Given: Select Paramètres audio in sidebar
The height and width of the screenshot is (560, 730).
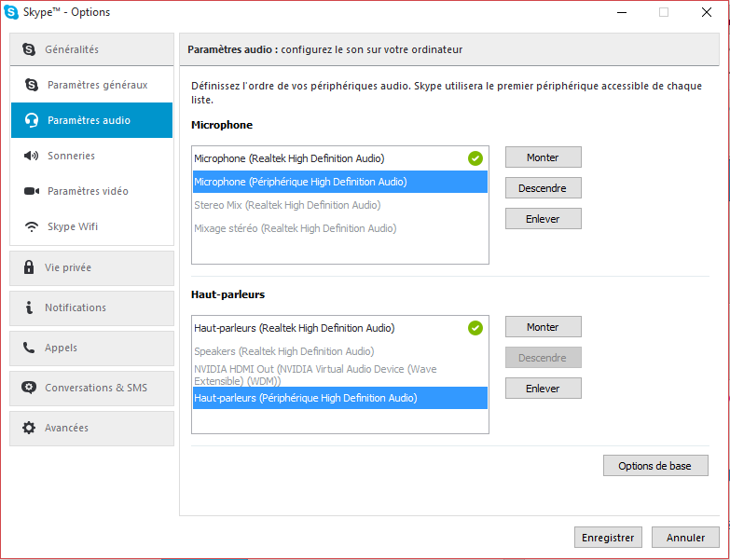Looking at the screenshot, I should 91,120.
